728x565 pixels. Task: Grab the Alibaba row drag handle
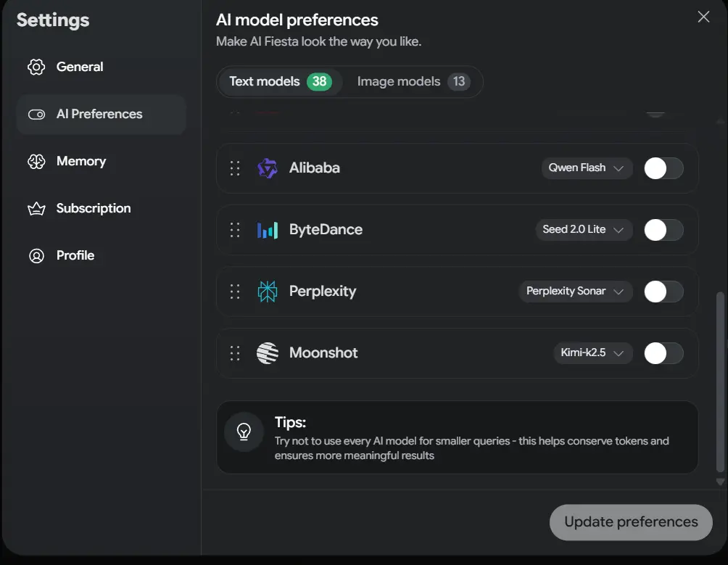coord(235,168)
